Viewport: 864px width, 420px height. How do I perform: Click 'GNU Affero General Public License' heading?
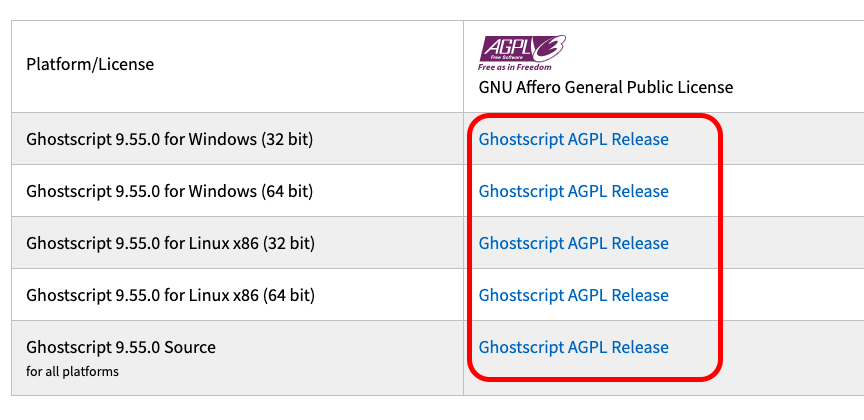click(x=606, y=87)
